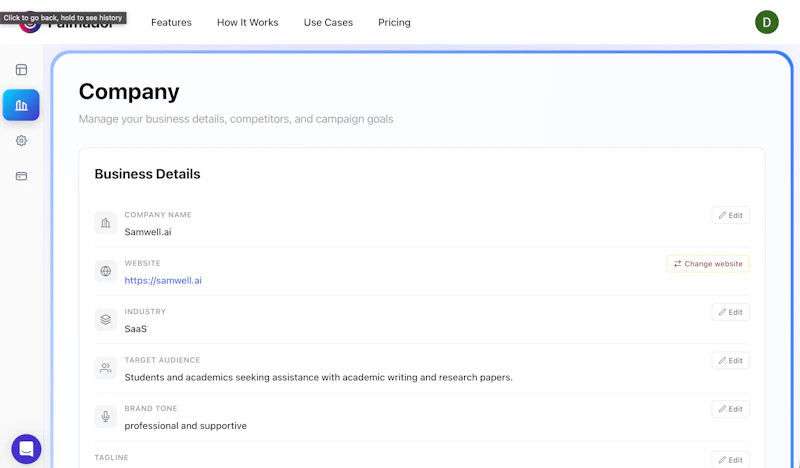The height and width of the screenshot is (468, 800).
Task: Click the target audience people icon
Action: [x=106, y=368]
